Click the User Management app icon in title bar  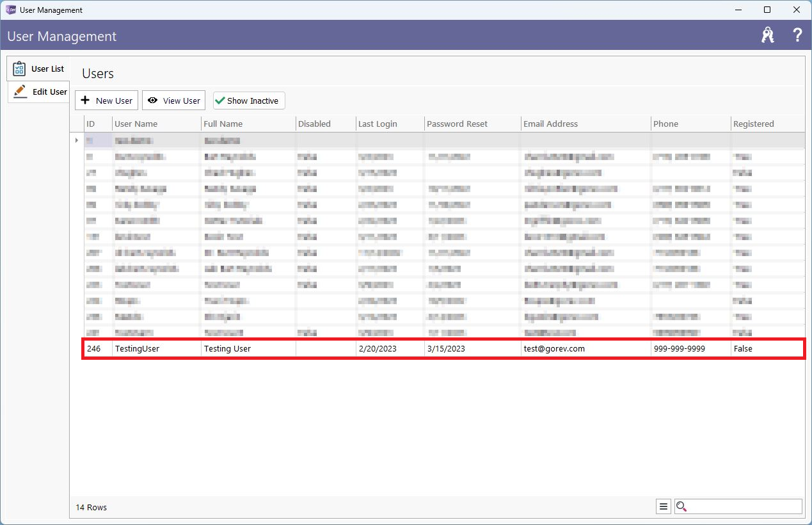tap(10, 10)
